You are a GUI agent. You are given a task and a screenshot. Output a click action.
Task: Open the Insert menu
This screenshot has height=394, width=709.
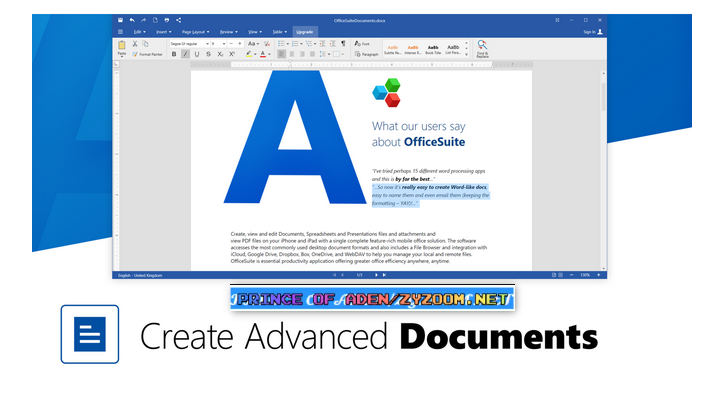click(x=164, y=32)
